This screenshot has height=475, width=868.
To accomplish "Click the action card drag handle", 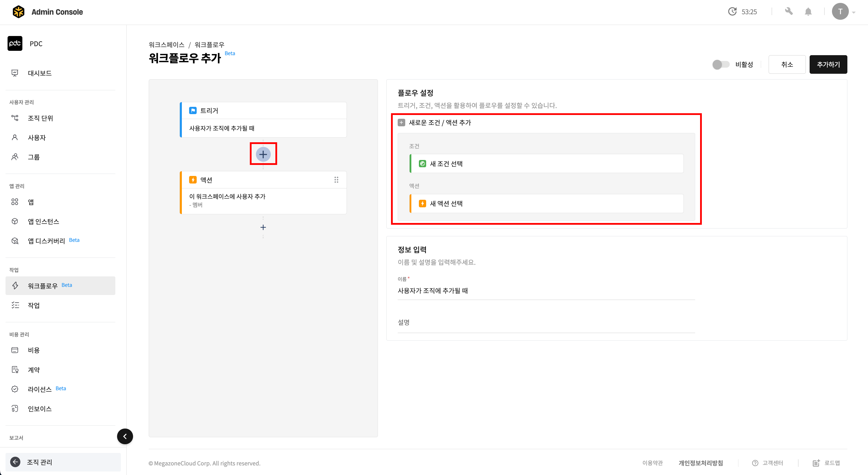I will click(336, 180).
